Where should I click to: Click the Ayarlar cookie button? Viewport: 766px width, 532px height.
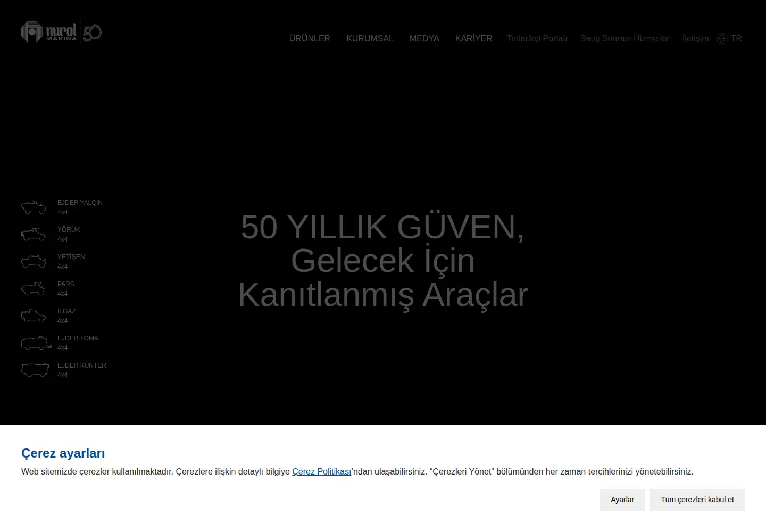[x=622, y=500]
